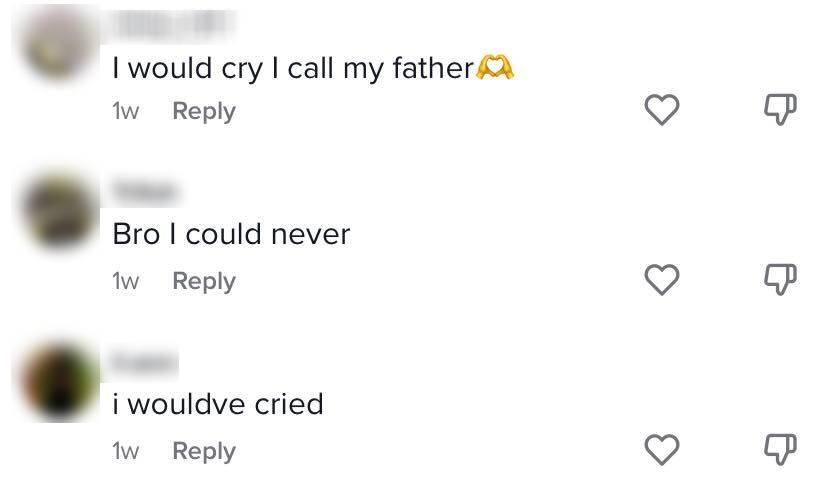Open blurred username above 'Bro I could never'
The image size is (828, 493).
[x=145, y=190]
